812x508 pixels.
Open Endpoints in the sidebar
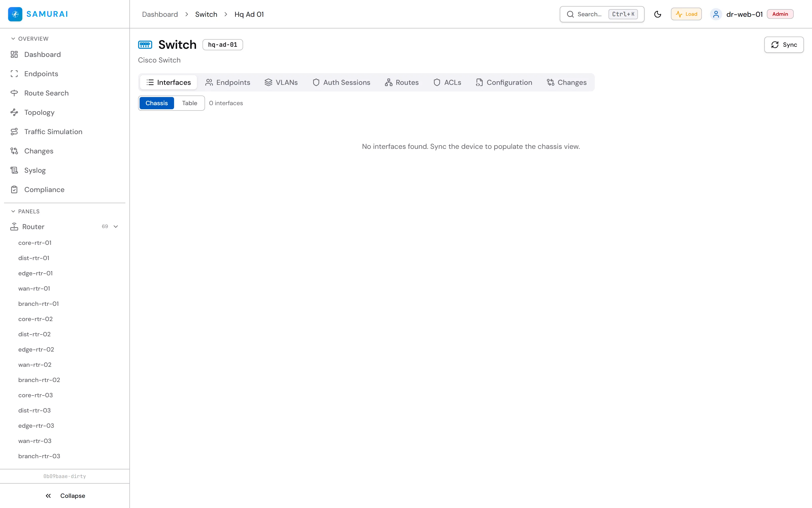coord(64,74)
